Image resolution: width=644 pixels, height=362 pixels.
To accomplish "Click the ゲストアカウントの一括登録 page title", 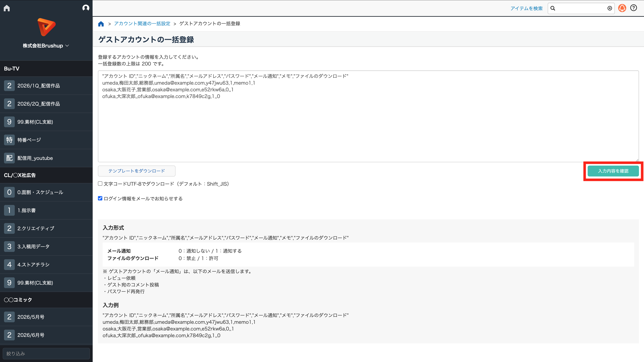I will click(x=146, y=40).
